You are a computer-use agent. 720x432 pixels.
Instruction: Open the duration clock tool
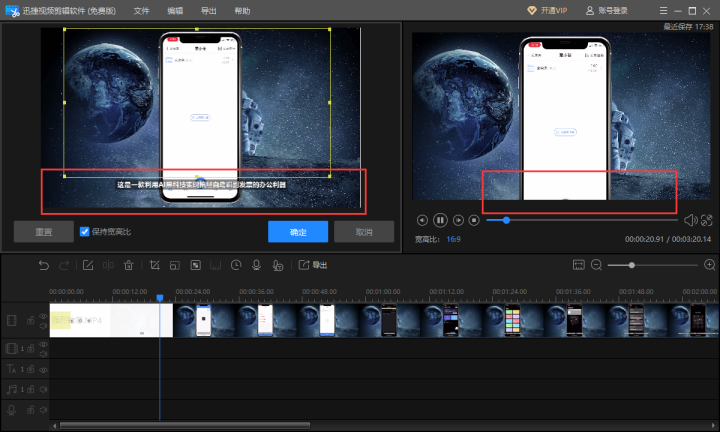[236, 265]
